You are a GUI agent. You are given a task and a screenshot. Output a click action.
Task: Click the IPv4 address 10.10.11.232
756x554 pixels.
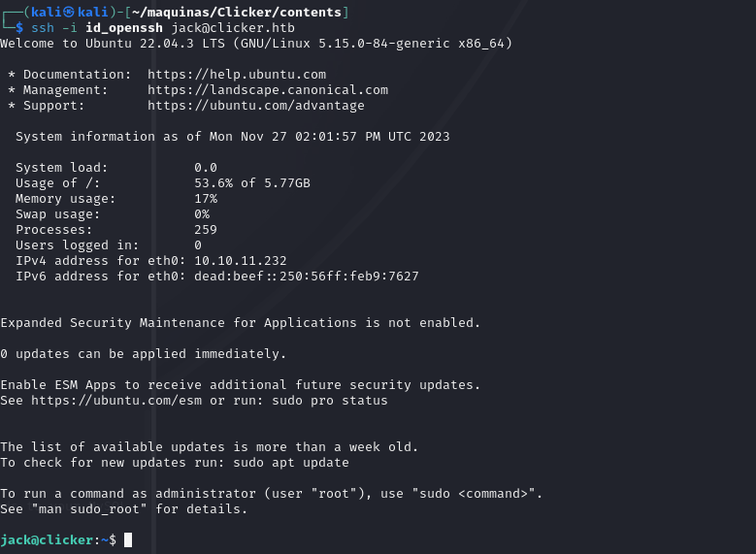point(241,261)
